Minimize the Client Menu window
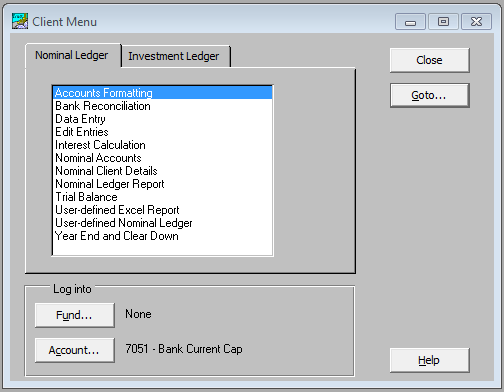 (x=410, y=22)
